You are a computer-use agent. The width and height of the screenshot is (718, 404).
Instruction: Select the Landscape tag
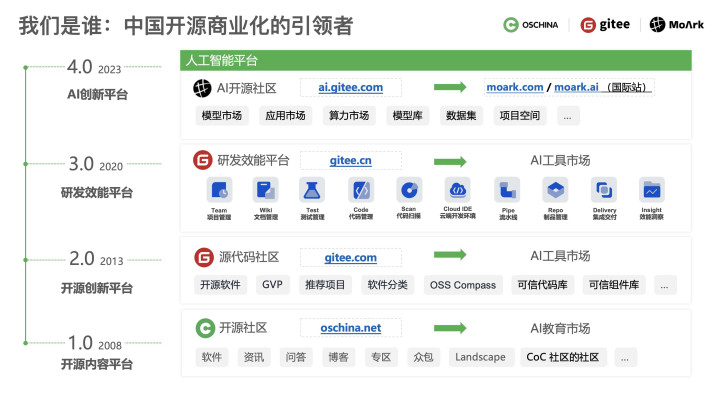pos(481,357)
